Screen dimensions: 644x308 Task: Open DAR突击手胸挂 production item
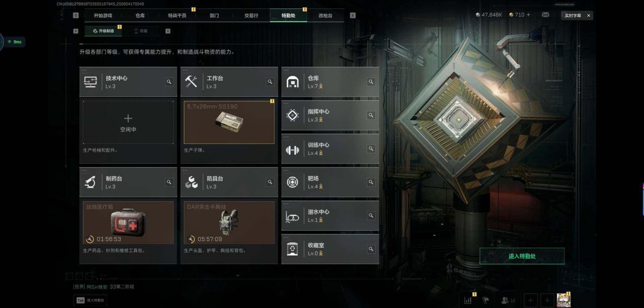coord(229,222)
